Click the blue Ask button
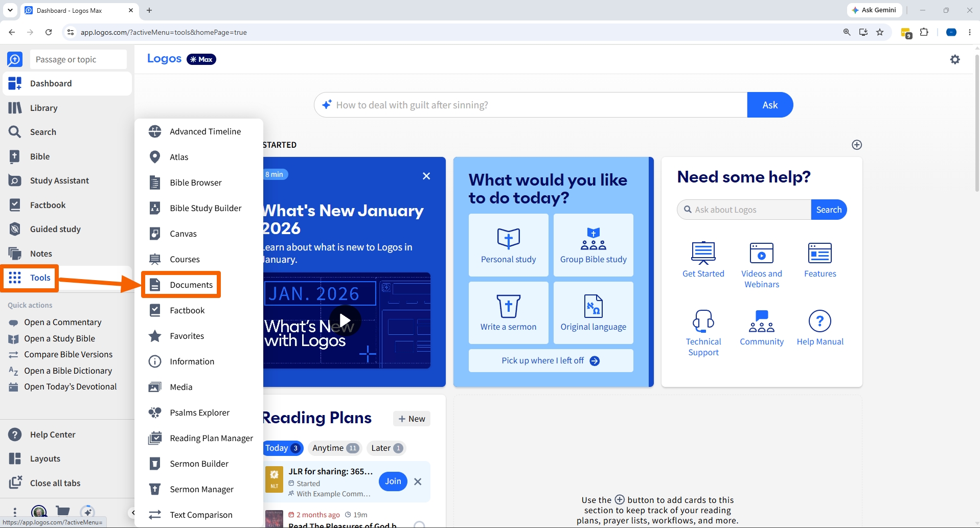 (x=770, y=105)
